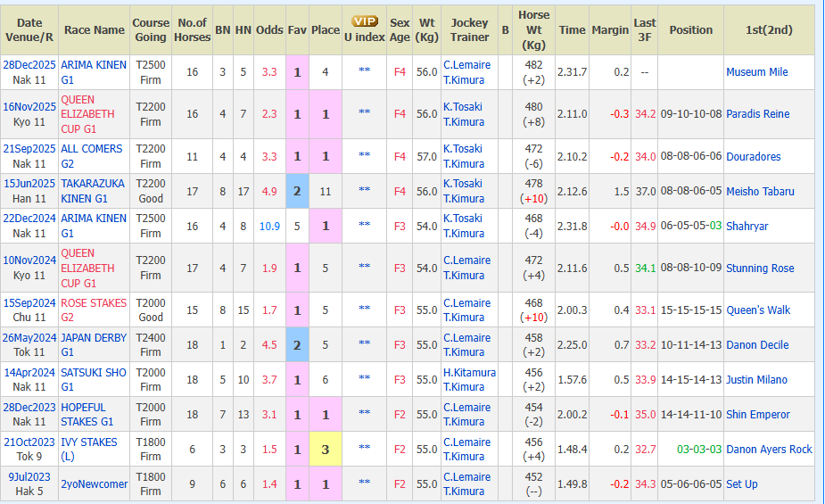The image size is (825, 504).
Task: Open the 2yoNewcomer race link
Action: [x=95, y=484]
